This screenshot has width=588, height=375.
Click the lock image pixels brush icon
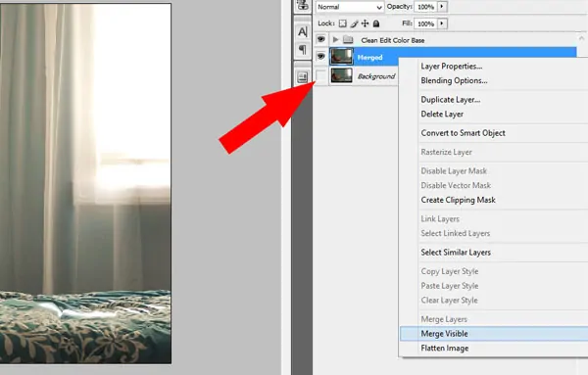[x=354, y=23]
